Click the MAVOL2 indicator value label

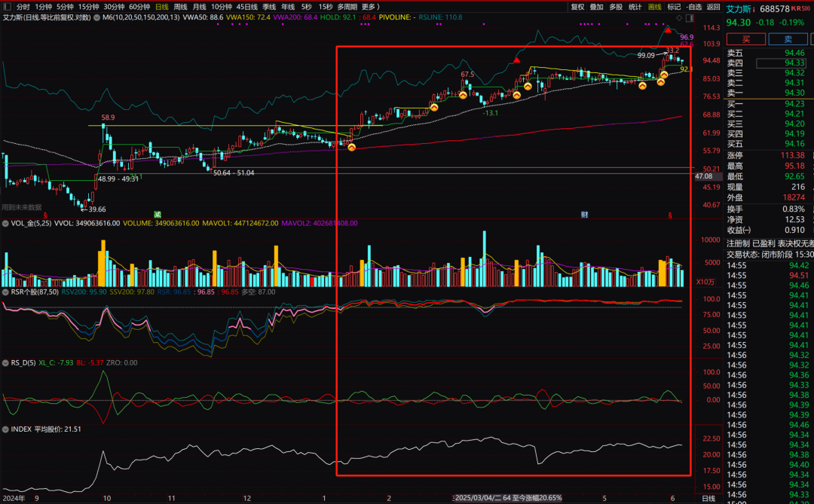point(320,223)
